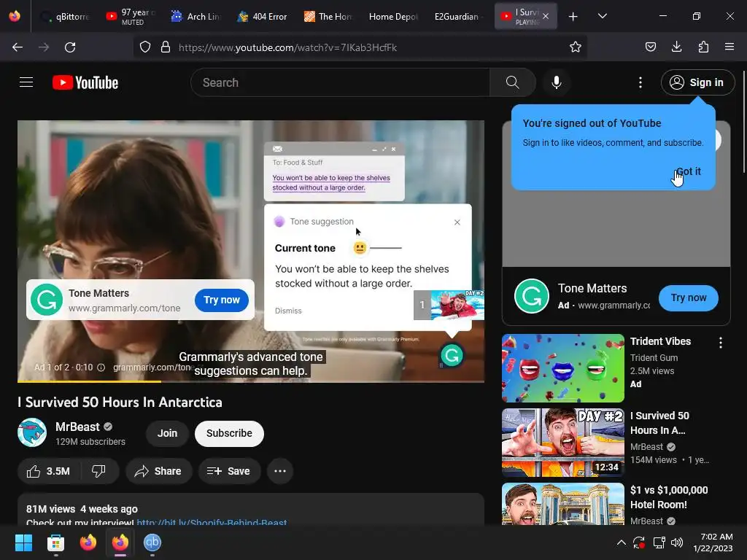Start voice search with microphone icon
Image resolution: width=747 pixels, height=560 pixels.
(x=556, y=82)
